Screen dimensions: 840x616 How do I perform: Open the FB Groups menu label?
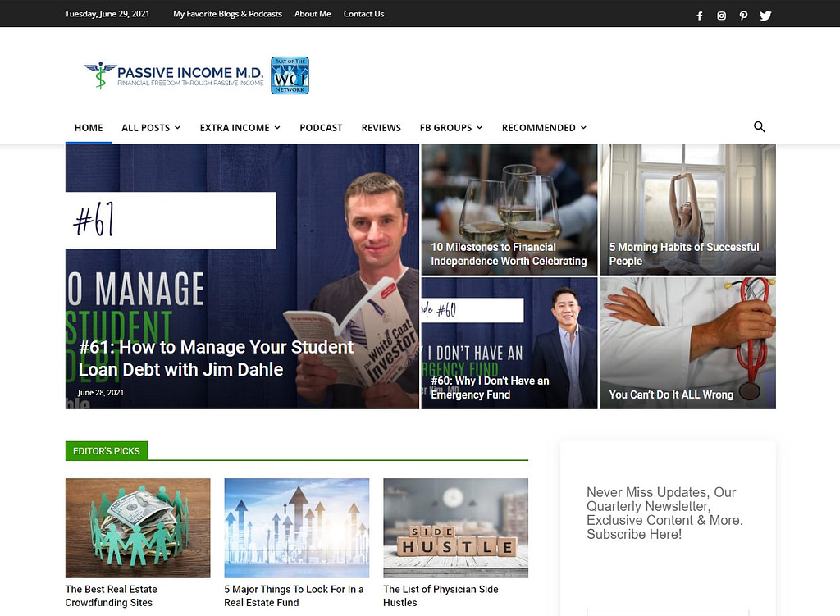[x=445, y=127]
